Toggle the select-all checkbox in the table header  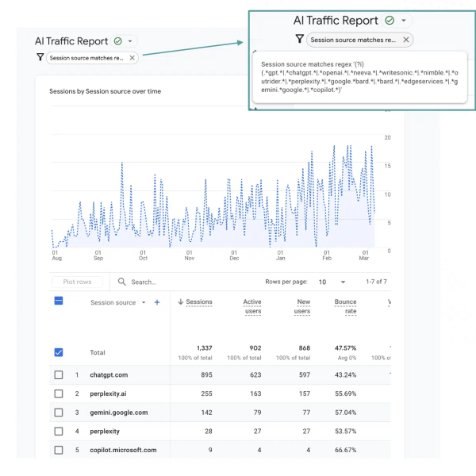(x=59, y=301)
